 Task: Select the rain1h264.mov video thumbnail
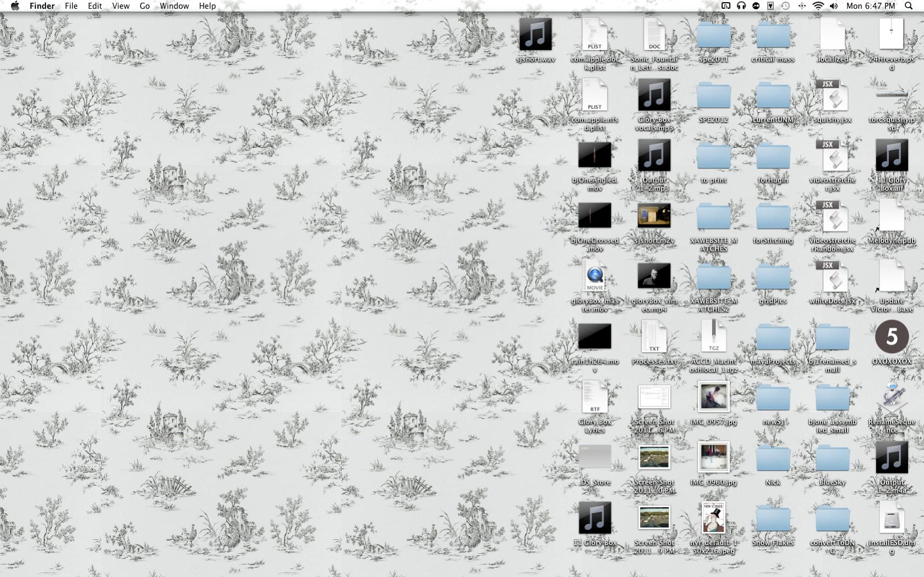[594, 337]
